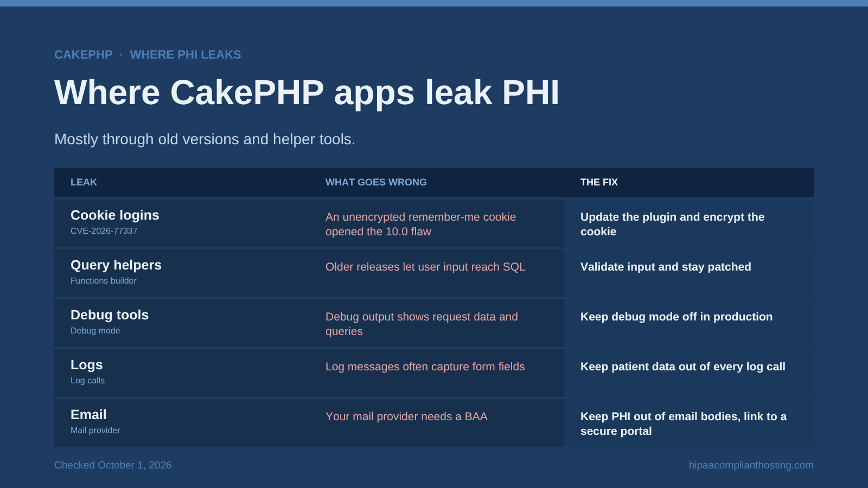Click the LEAK column header
This screenshot has width=868, height=488.
tap(84, 182)
